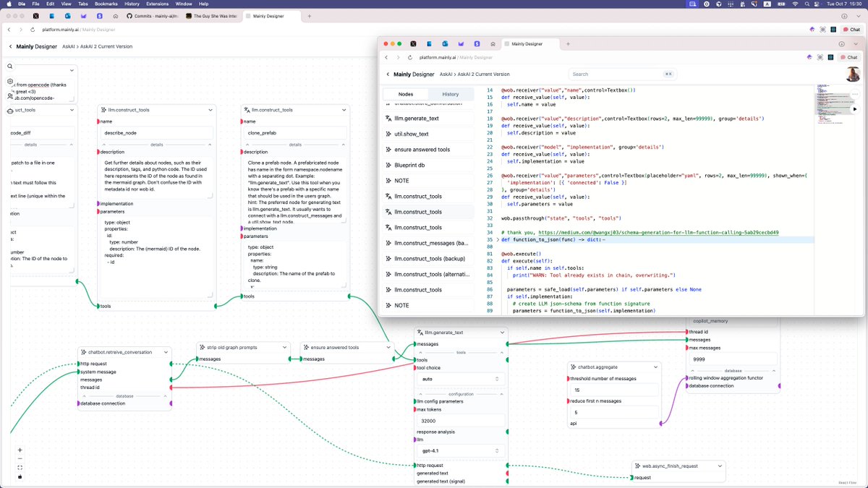
Task: Fit the graph view to screen
Action: (x=20, y=467)
